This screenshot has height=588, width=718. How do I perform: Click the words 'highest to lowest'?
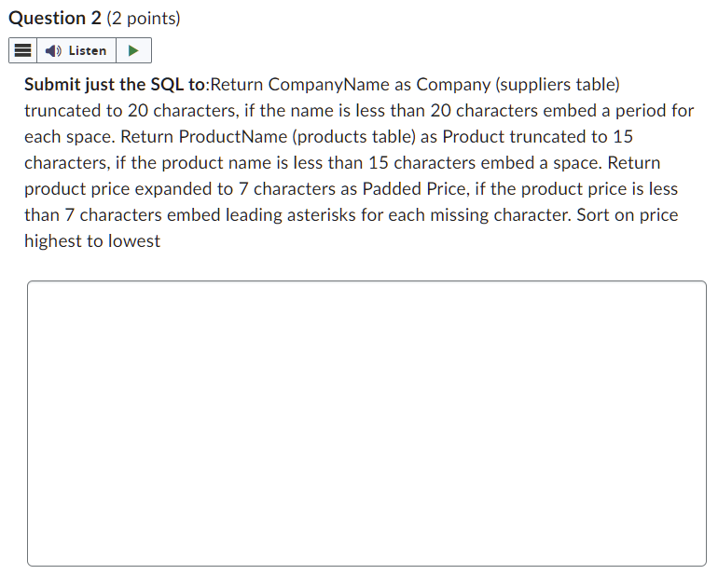(x=92, y=241)
